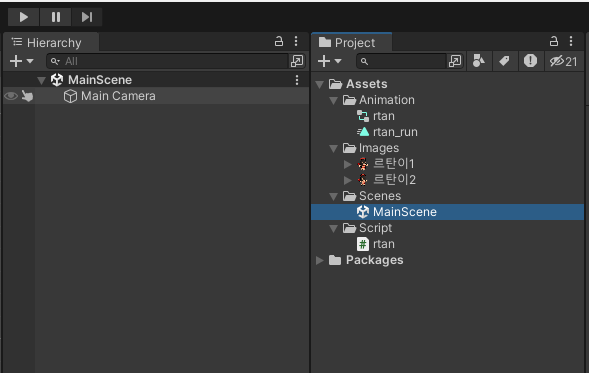Toggle the Hierarchy panel lock icon
Screen dimensions: 589x373
click(279, 41)
